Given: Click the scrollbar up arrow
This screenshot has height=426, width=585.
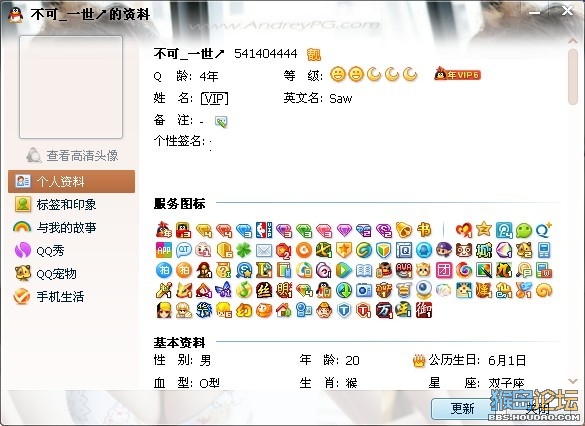Looking at the screenshot, I should 573,40.
